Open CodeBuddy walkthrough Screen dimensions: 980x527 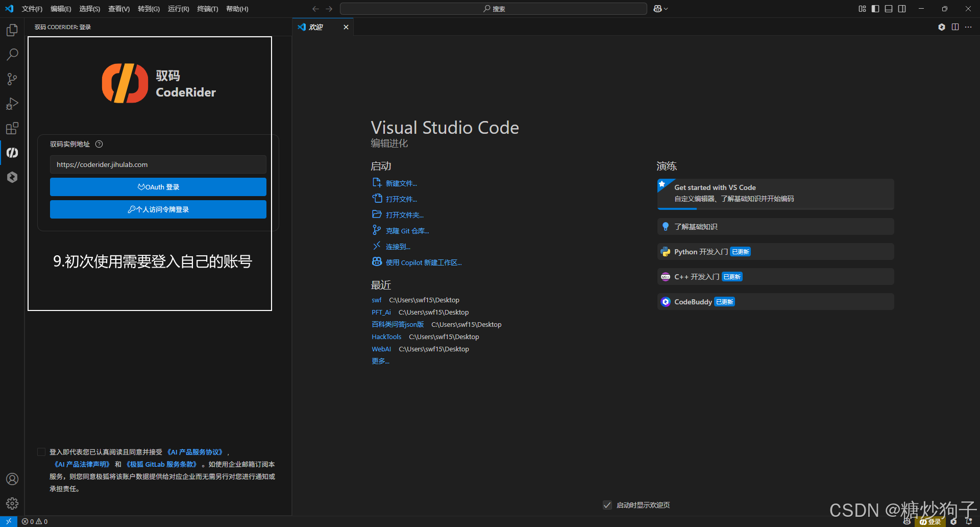tap(775, 302)
